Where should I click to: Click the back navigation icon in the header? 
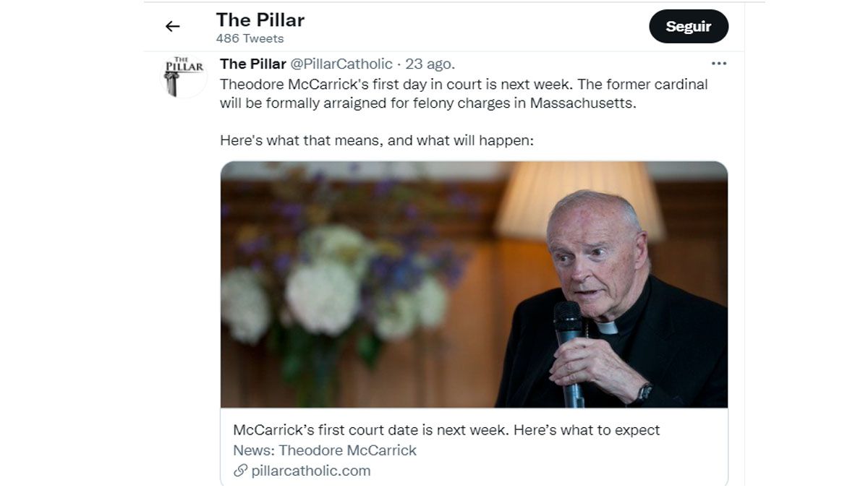click(172, 26)
